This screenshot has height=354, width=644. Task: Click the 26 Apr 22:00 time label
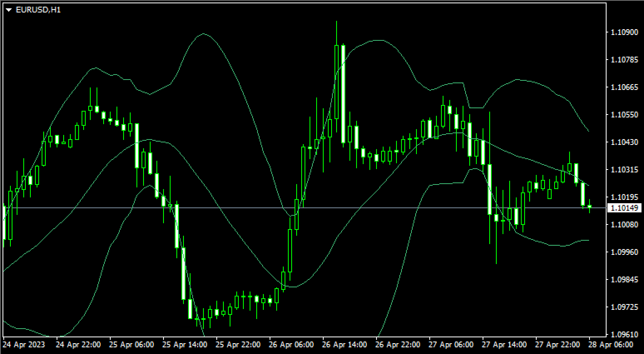398,345
